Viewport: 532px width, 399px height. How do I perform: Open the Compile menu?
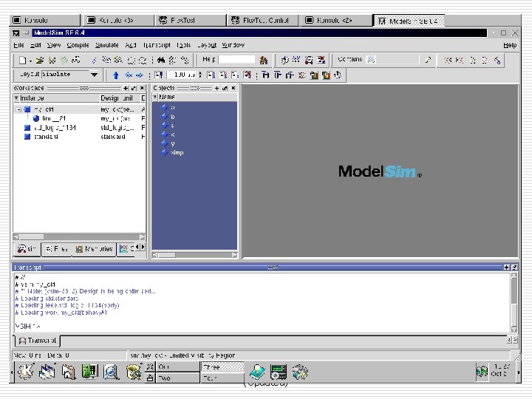(78, 45)
